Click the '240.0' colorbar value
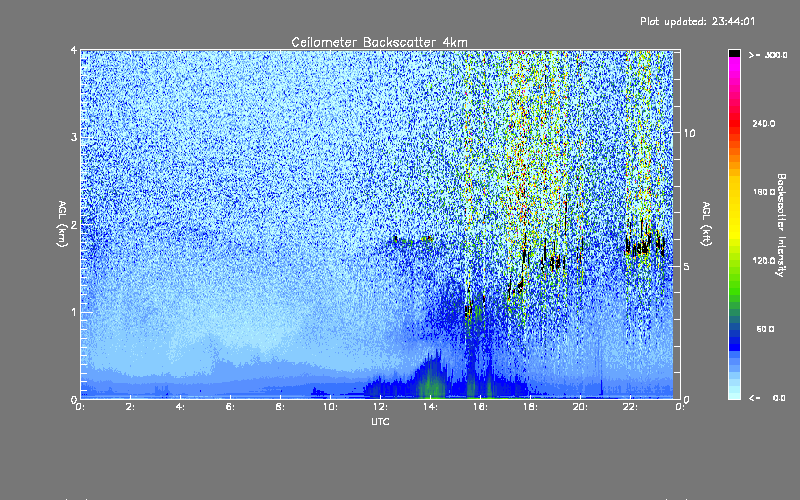800x500 pixels. pos(764,123)
